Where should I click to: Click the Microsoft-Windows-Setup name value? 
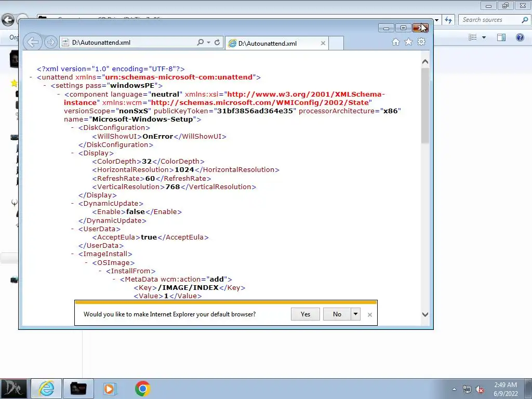click(x=143, y=119)
